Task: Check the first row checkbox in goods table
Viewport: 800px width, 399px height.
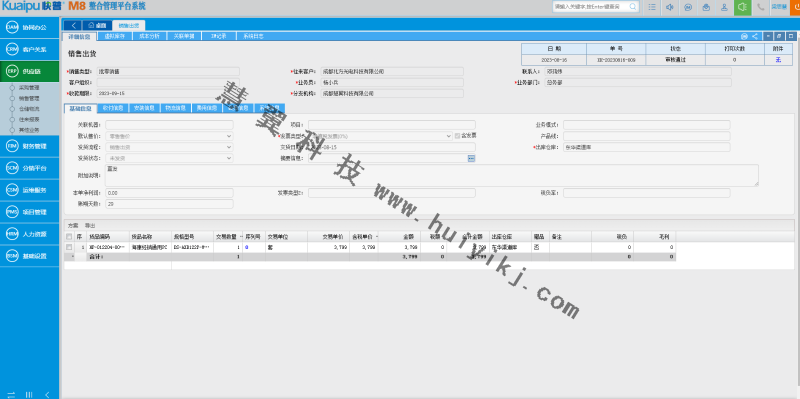Action: [x=69, y=247]
